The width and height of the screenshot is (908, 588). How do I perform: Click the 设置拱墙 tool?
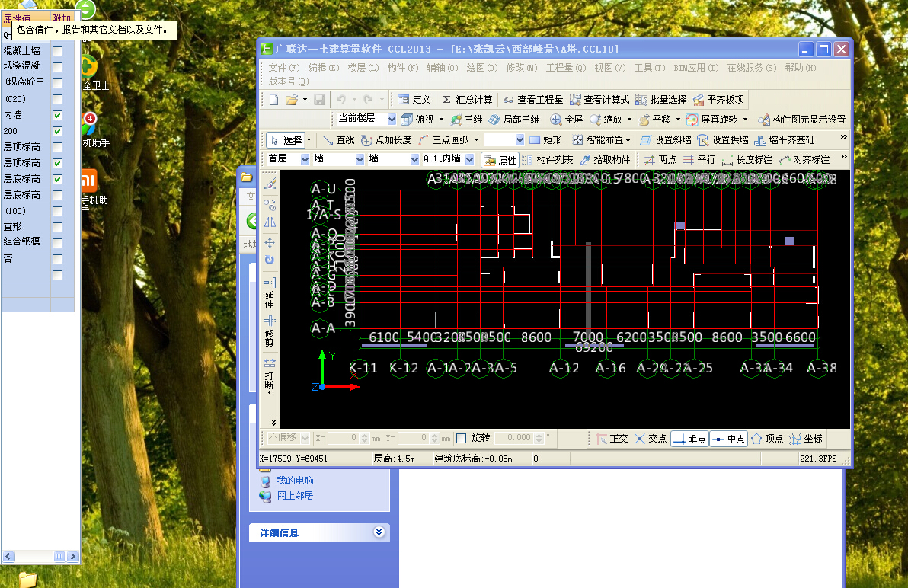click(x=723, y=140)
